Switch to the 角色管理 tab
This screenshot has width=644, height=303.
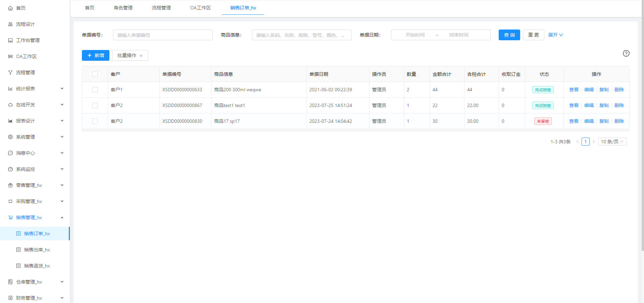click(x=123, y=8)
